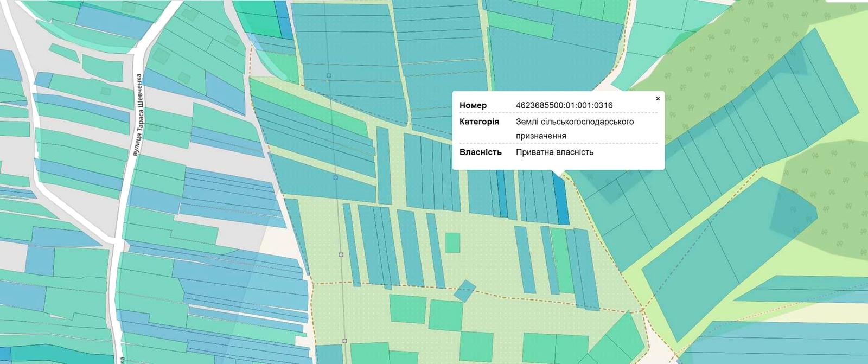Click the Номер label in popup
868x364 pixels.
point(473,105)
